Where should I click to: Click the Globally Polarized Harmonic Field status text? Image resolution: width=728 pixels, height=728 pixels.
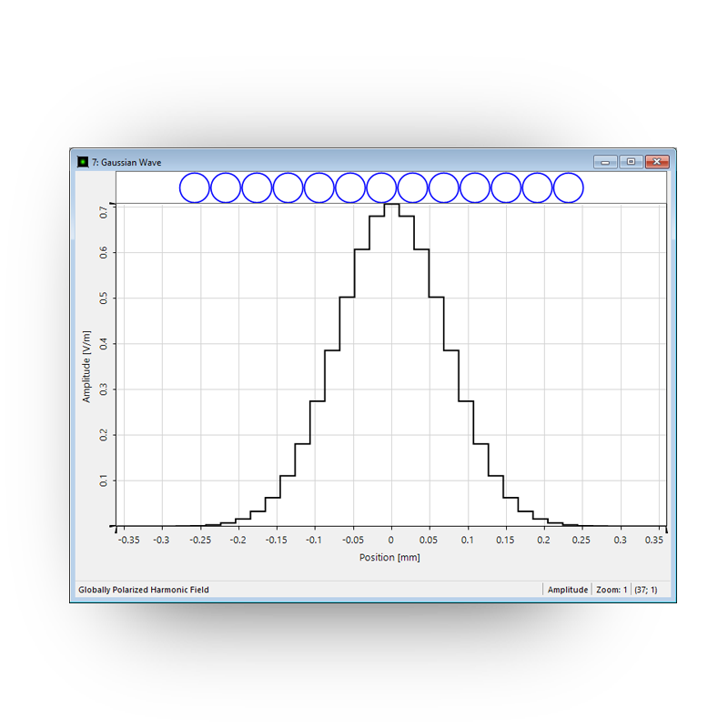point(144,590)
